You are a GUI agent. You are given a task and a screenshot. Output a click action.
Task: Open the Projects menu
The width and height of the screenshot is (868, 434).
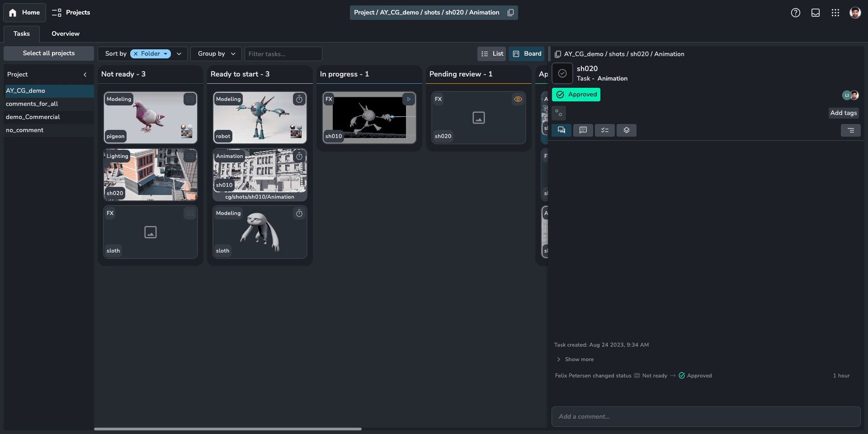pos(71,13)
